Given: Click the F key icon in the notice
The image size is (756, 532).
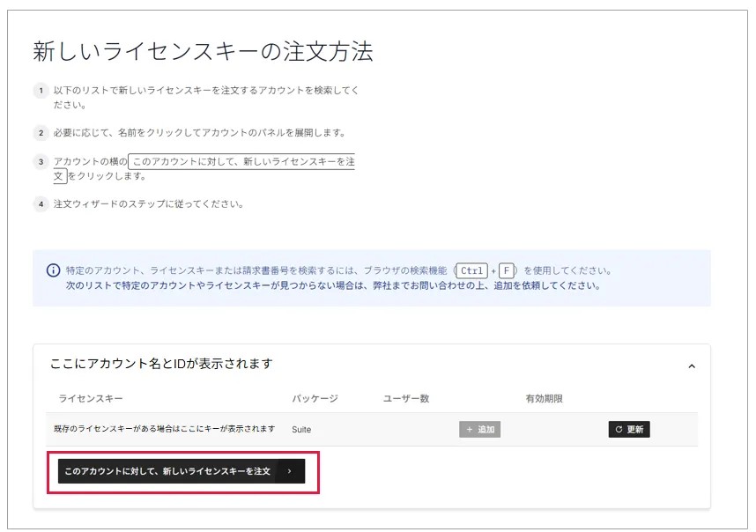Looking at the screenshot, I should click(507, 270).
